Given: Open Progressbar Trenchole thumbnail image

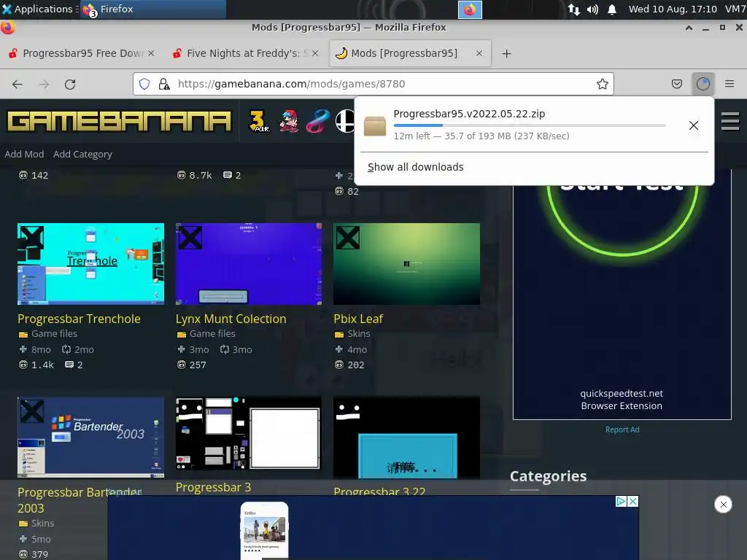Looking at the screenshot, I should 91,264.
